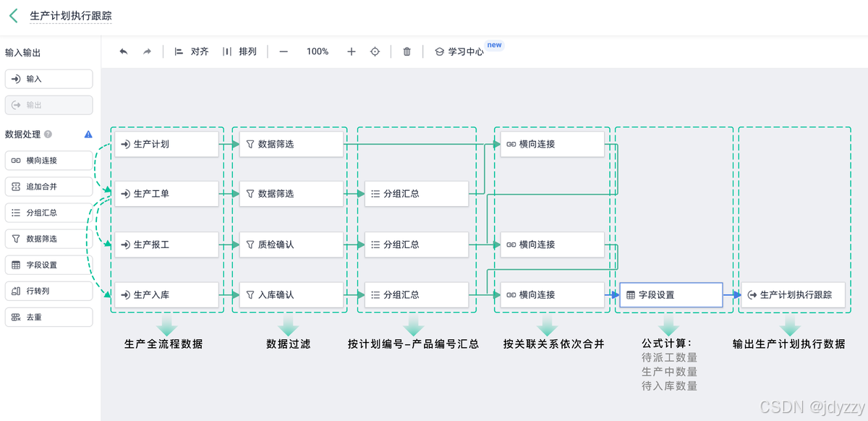868x421 pixels.
Task: Click the trash delete icon
Action: 407,52
